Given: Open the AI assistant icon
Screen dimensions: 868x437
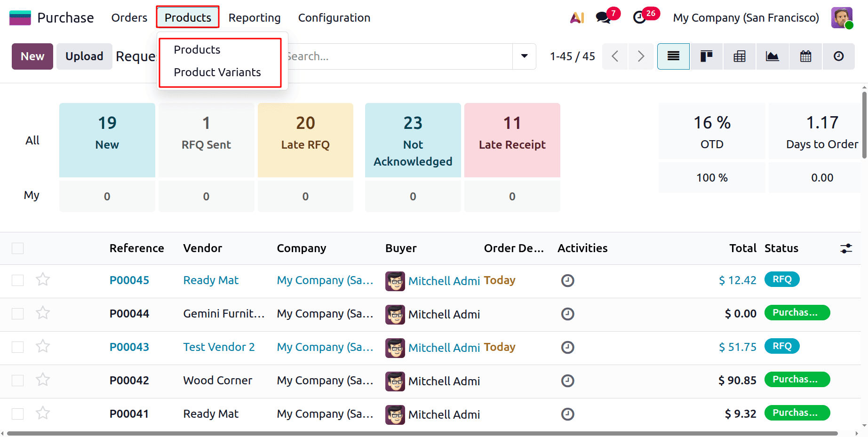Looking at the screenshot, I should point(577,17).
